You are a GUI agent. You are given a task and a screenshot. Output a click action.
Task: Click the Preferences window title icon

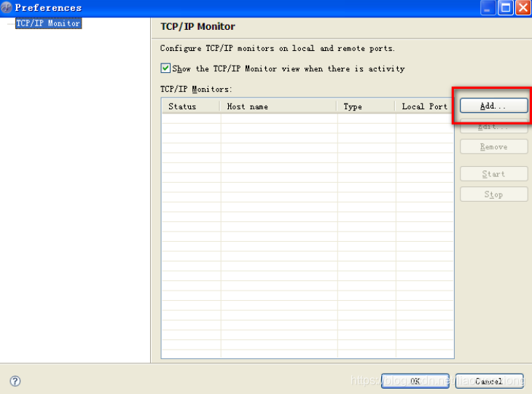(x=6, y=7)
